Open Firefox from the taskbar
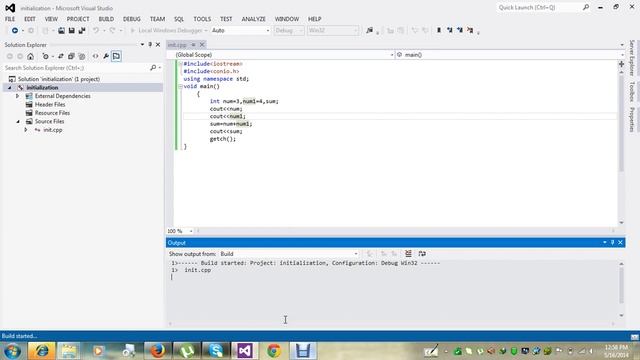640x360 pixels. click(x=158, y=351)
